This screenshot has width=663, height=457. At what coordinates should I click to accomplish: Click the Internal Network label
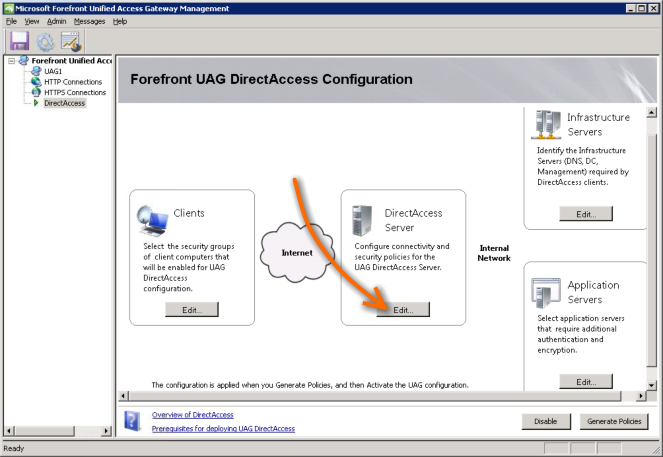click(494, 253)
